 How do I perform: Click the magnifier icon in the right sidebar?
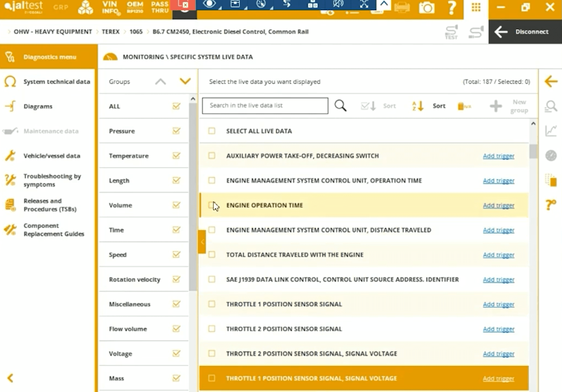(x=551, y=106)
